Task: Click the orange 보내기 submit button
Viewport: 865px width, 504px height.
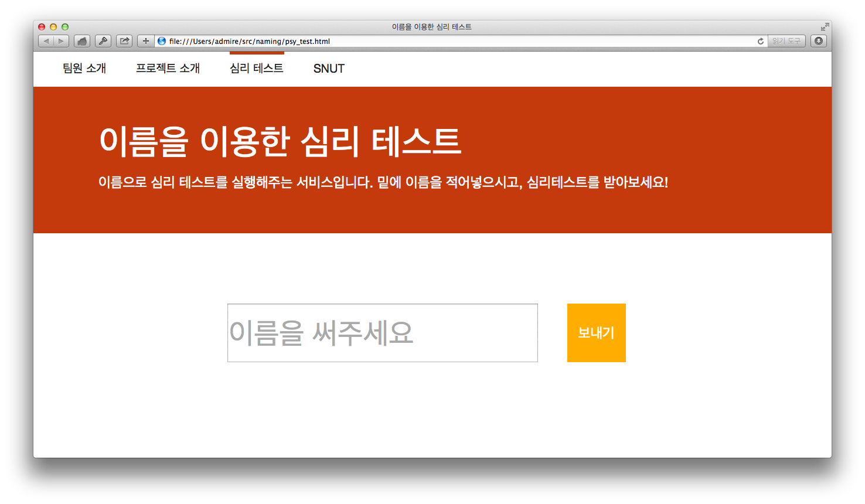Action: [x=597, y=333]
